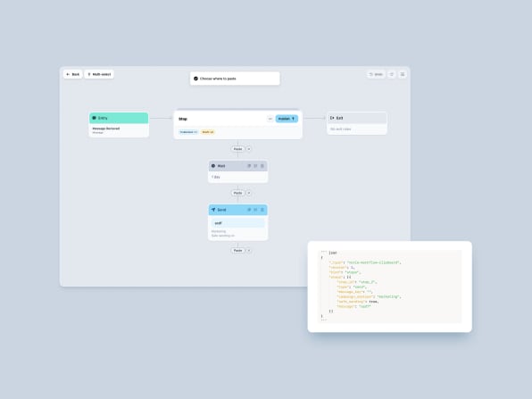Screen dimensions: 532x399
Task: Click the first action icon on Wait node
Action: tap(249, 166)
